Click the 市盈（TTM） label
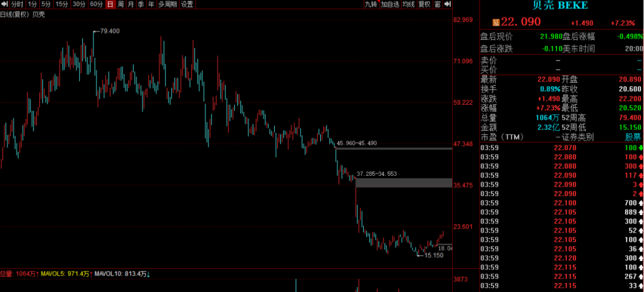Image resolution: width=644 pixels, height=292 pixels. click(x=501, y=137)
